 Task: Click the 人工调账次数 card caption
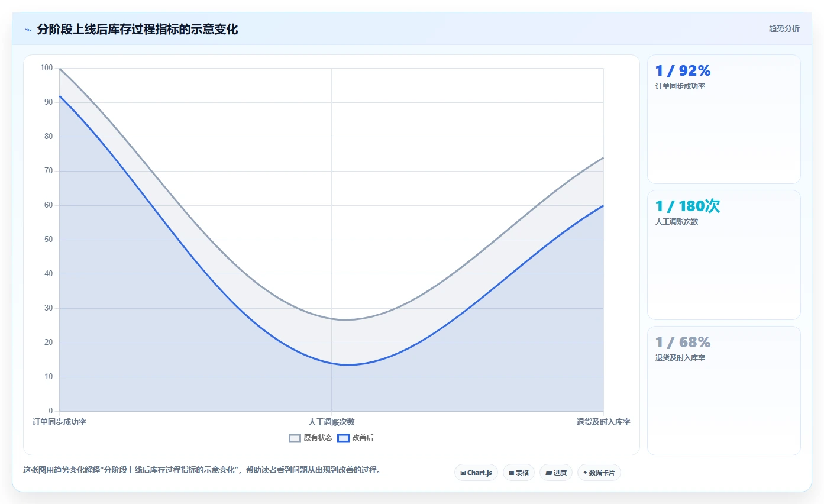coord(677,222)
